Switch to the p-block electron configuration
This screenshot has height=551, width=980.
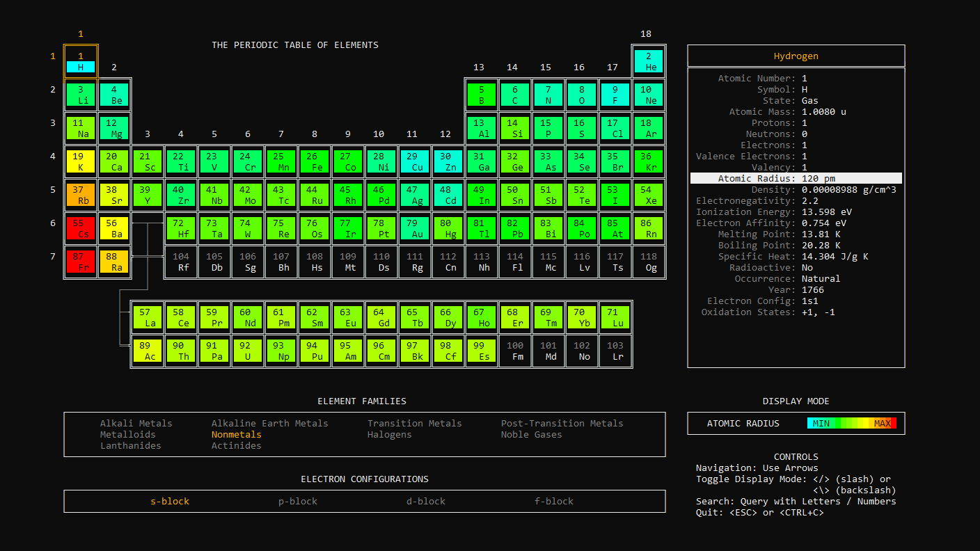[297, 501]
